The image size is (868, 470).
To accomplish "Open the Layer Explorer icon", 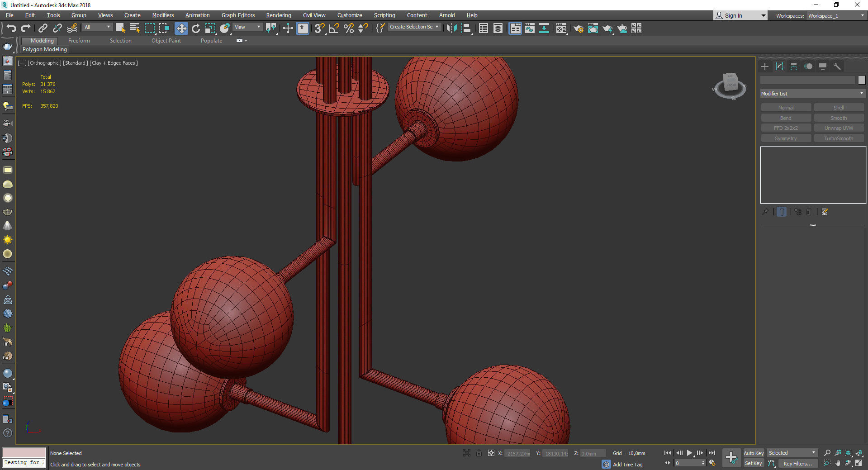I will click(498, 28).
